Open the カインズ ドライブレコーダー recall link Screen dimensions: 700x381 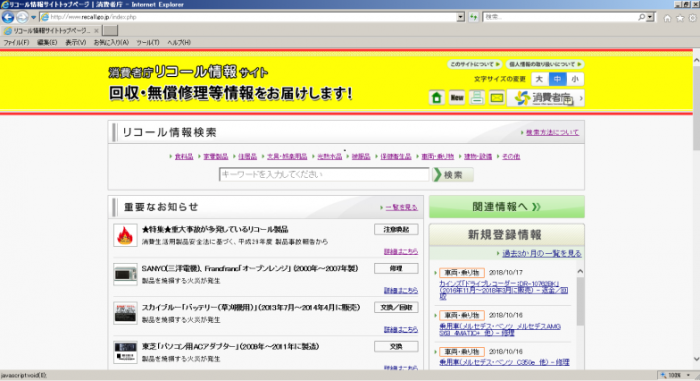coord(504,290)
